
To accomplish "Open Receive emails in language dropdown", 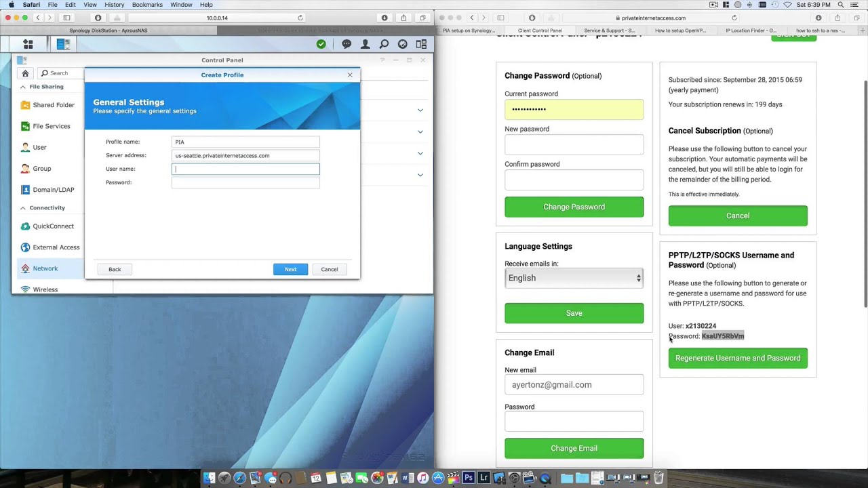I will coord(574,278).
